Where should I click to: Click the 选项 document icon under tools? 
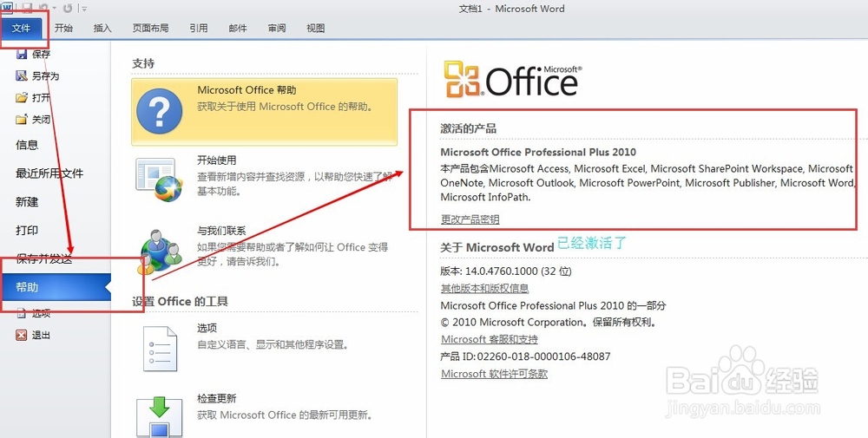tap(160, 348)
